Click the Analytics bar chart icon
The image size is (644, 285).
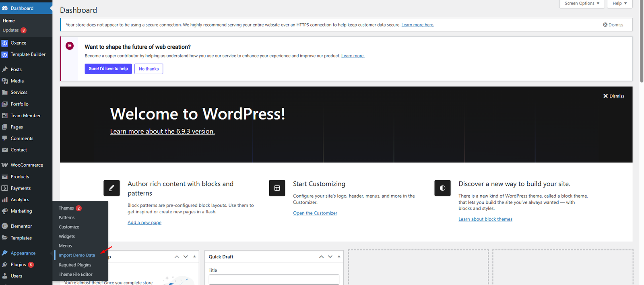tap(5, 200)
